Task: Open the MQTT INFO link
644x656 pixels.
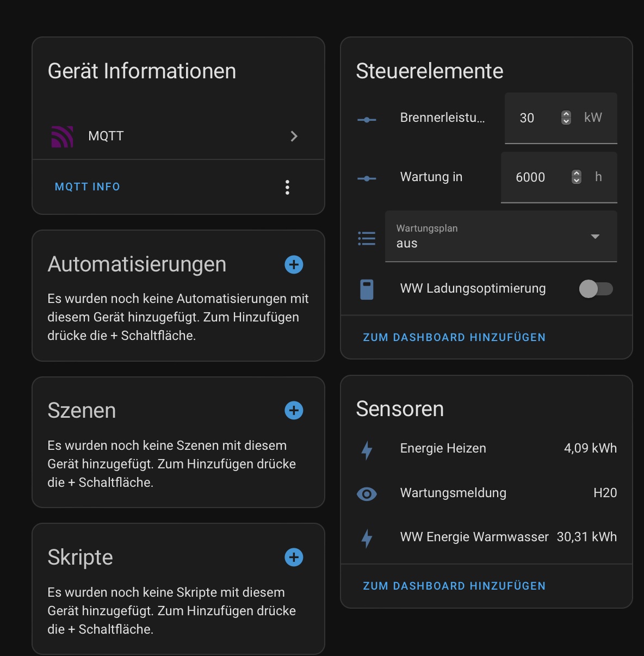Action: [x=87, y=187]
